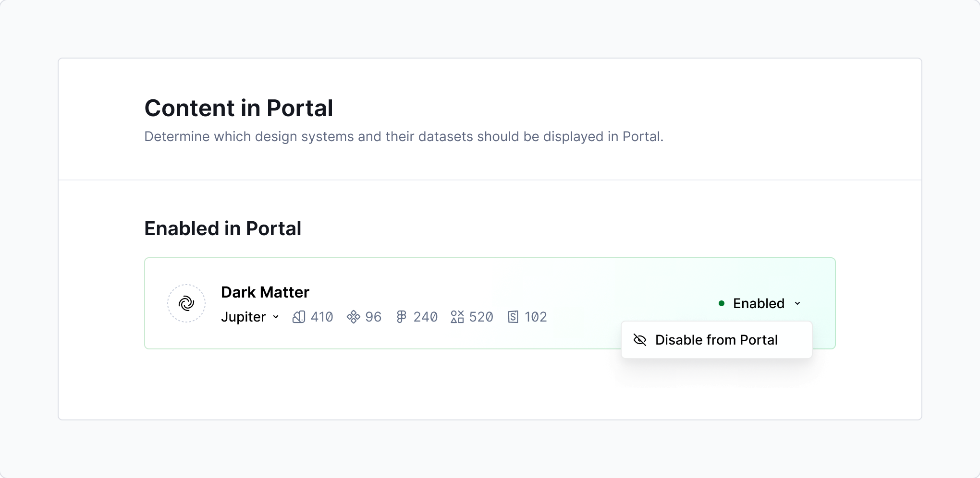Toggle visibility via Disable from Portal eye icon
Screen dimensions: 980x478
click(x=640, y=339)
